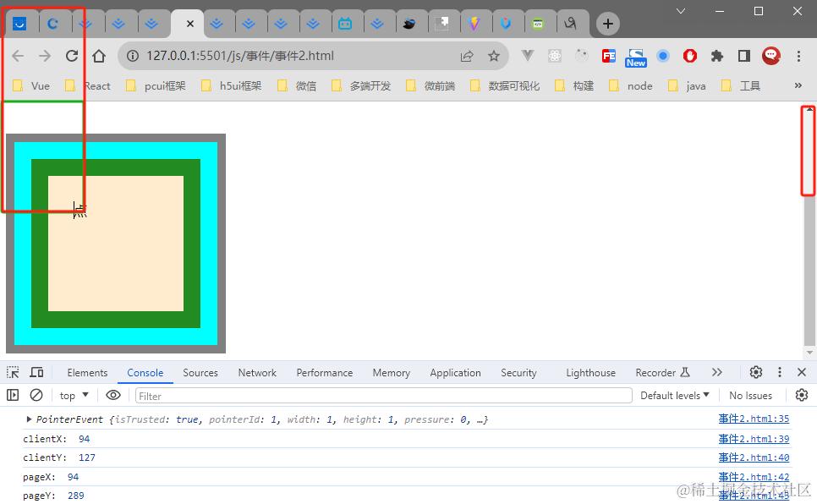Select the Console panel tab
This screenshot has height=504, width=817.
(145, 373)
